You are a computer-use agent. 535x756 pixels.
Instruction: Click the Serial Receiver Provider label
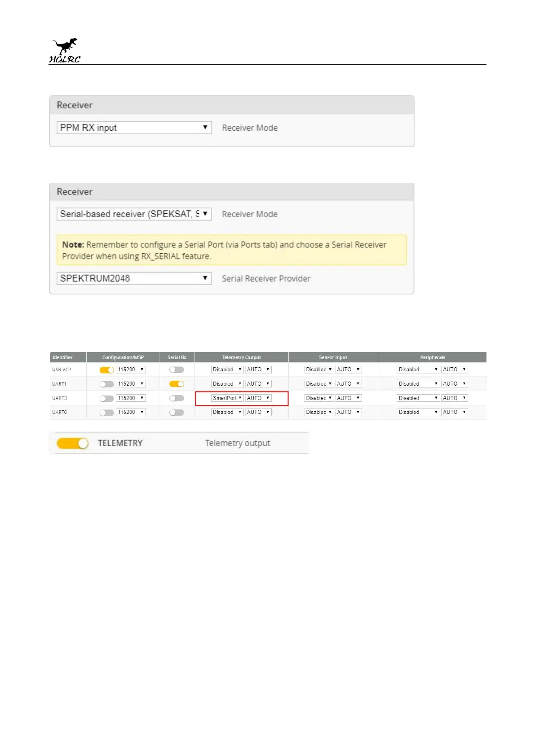coord(266,279)
